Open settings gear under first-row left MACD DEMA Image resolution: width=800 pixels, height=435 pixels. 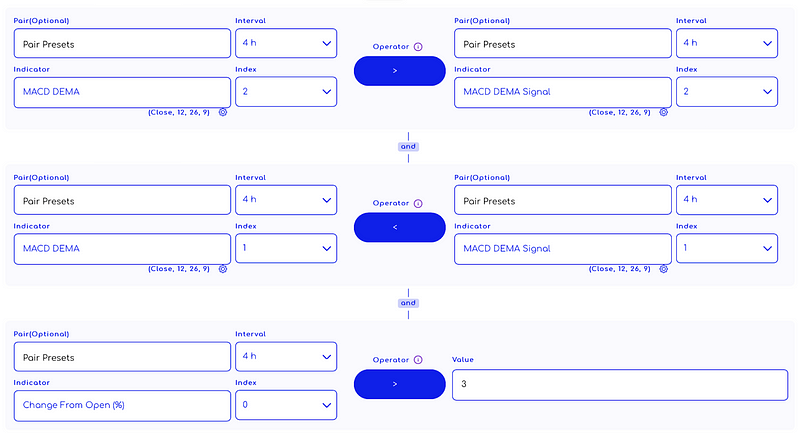(223, 113)
